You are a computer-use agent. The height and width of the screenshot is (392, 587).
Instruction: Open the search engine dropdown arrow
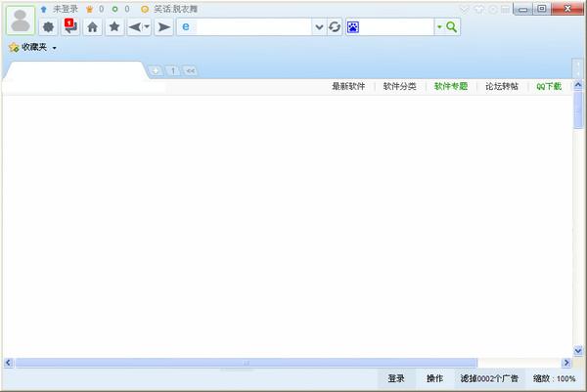tap(439, 27)
